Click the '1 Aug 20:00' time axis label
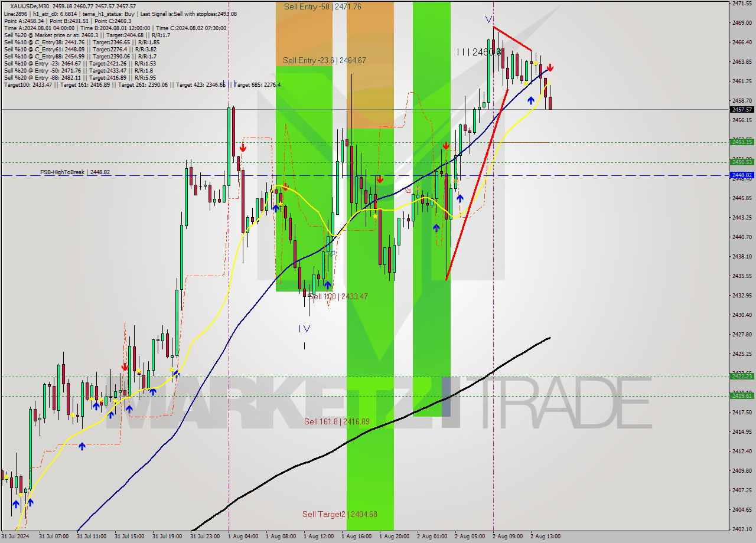 [394, 537]
